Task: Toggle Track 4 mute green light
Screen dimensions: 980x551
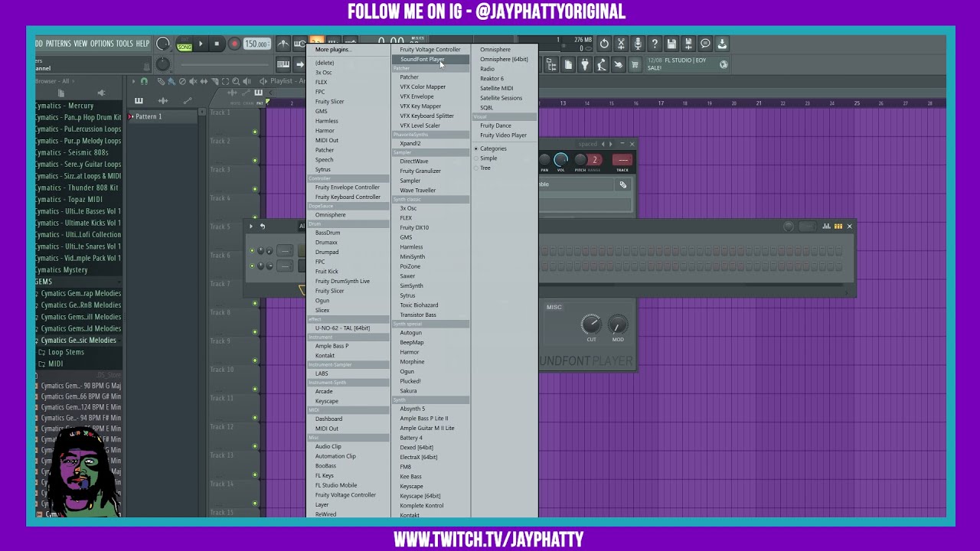Action: pyautogui.click(x=255, y=217)
